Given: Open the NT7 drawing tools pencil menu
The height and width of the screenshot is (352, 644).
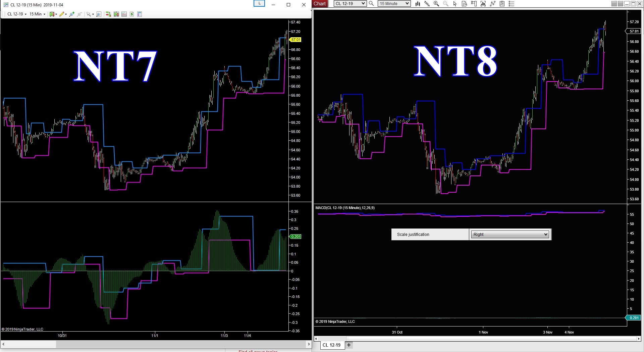Looking at the screenshot, I should tap(63, 14).
